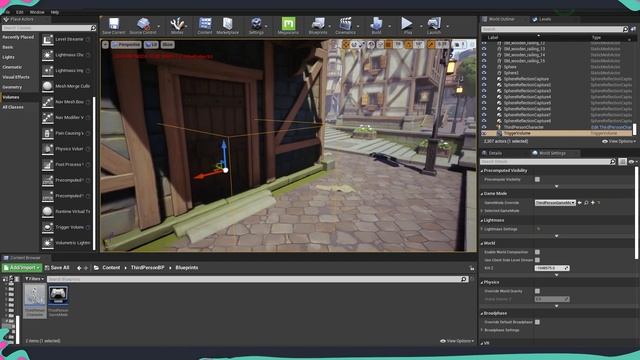Screen dimensions: 640x360
Task: Click the green Megascans toolbar icon
Action: click(x=288, y=24)
